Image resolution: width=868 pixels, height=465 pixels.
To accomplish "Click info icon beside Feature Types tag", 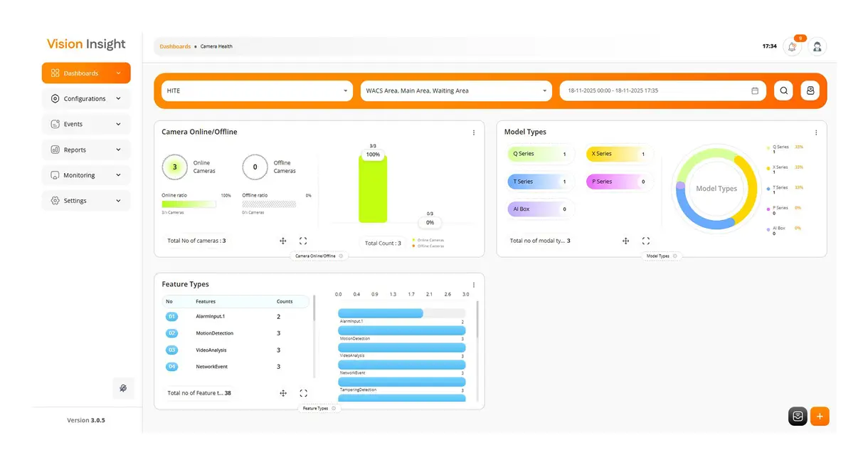I will point(334,408).
